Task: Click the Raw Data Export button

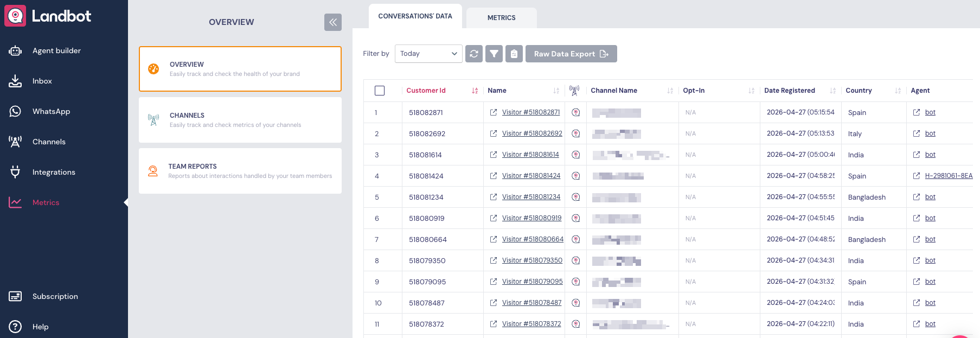Action: (571, 54)
